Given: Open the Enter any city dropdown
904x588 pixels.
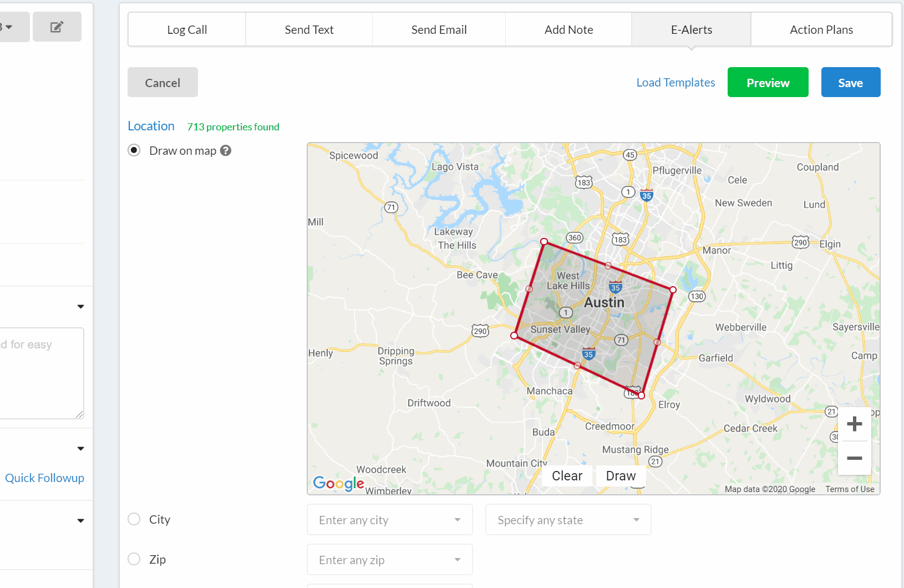Looking at the screenshot, I should [389, 520].
